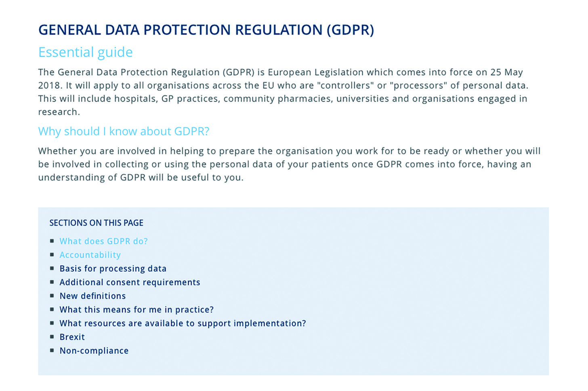This screenshot has height=391, width=588.
Task: Navigate to the Brexit section
Action: coord(72,337)
